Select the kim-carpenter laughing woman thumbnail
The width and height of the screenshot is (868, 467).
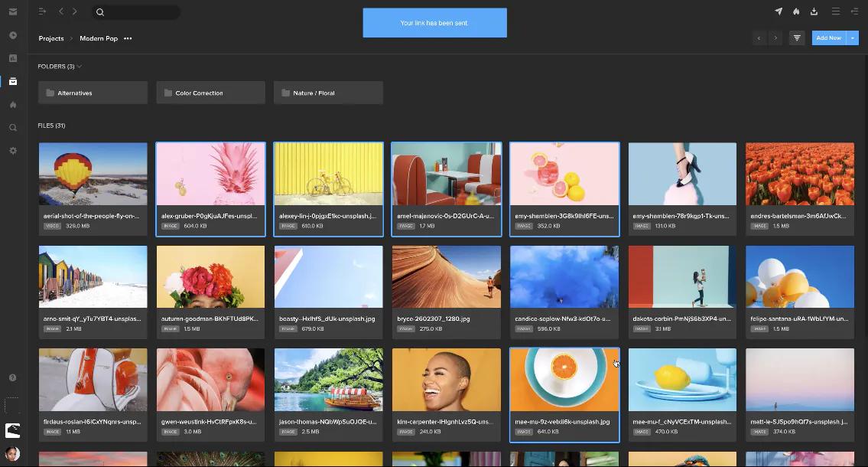tap(446, 380)
